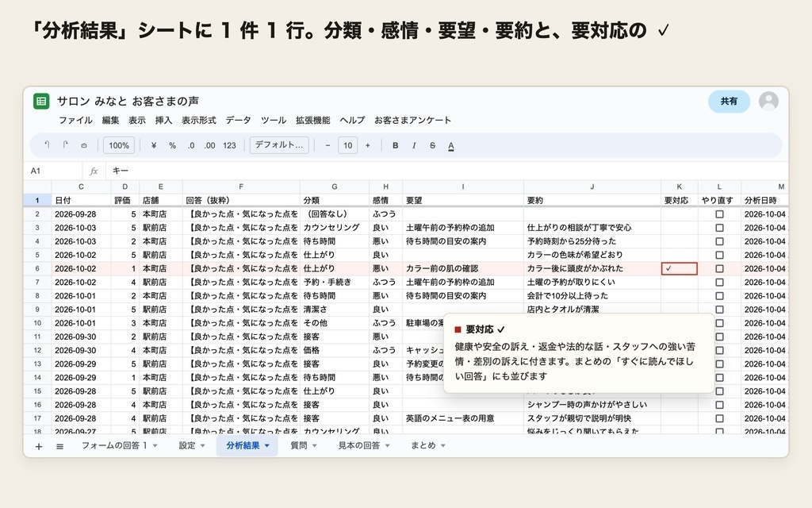This screenshot has width=812, height=508.
Task: Click the print icon in toolbar
Action: [84, 146]
